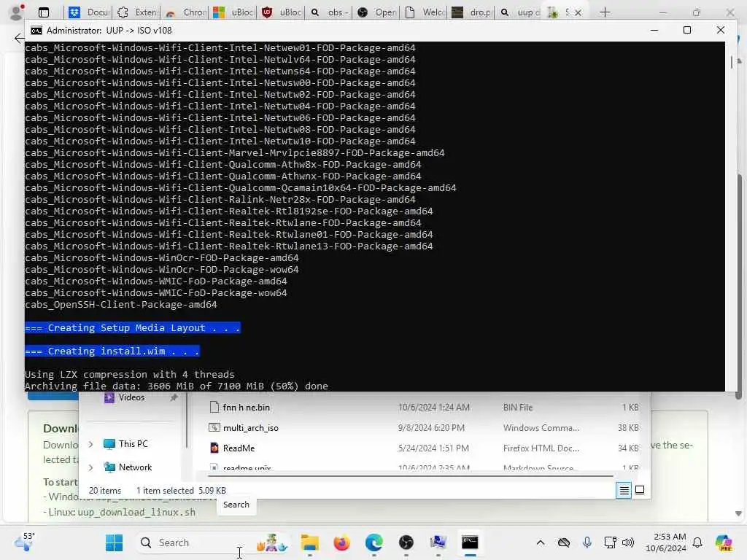Viewport: 747px width, 560px height.
Task: Switch to the 'dro.p' browser tab
Action: click(x=472, y=12)
